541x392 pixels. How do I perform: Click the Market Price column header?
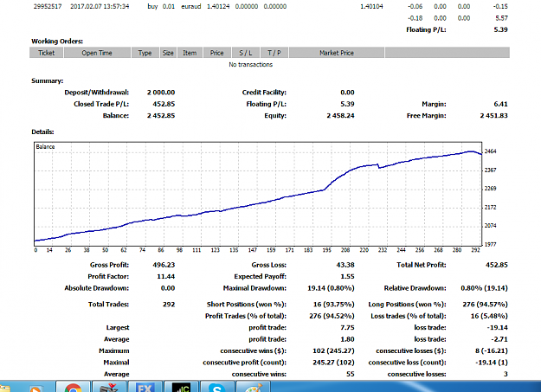(x=337, y=53)
